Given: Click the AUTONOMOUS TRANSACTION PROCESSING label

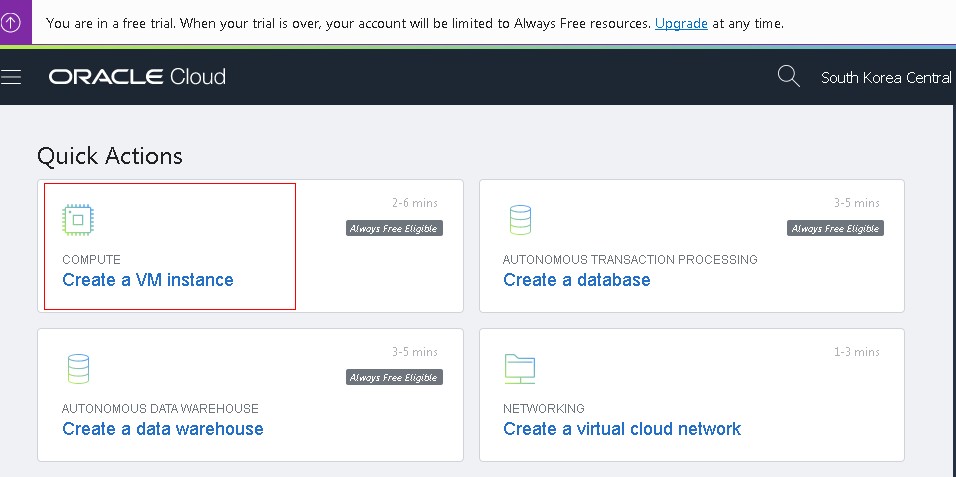Looking at the screenshot, I should pyautogui.click(x=630, y=260).
